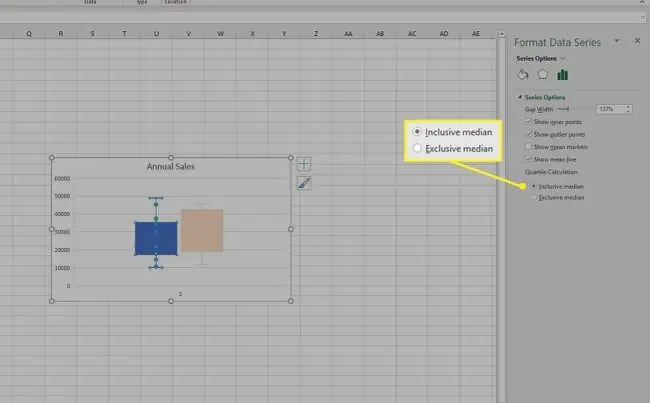The height and width of the screenshot is (403, 650).
Task: Collapse the green Series Options section triangle
Action: [520, 97]
